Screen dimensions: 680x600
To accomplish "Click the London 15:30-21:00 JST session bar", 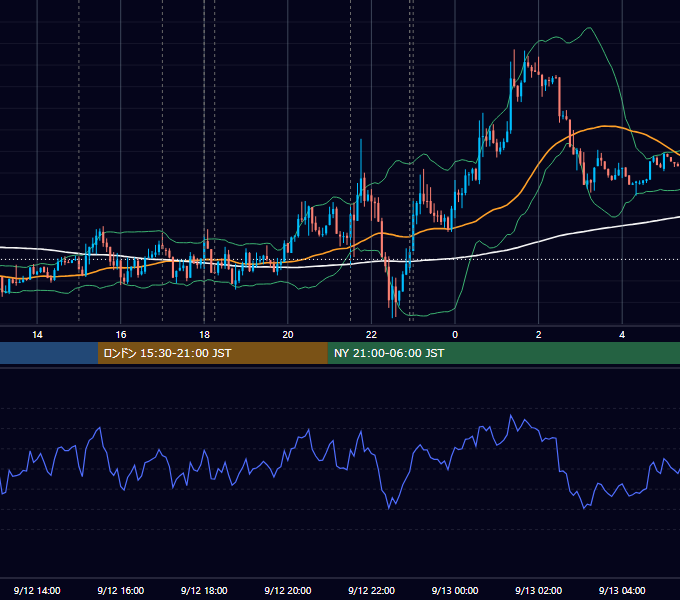I will click(212, 353).
